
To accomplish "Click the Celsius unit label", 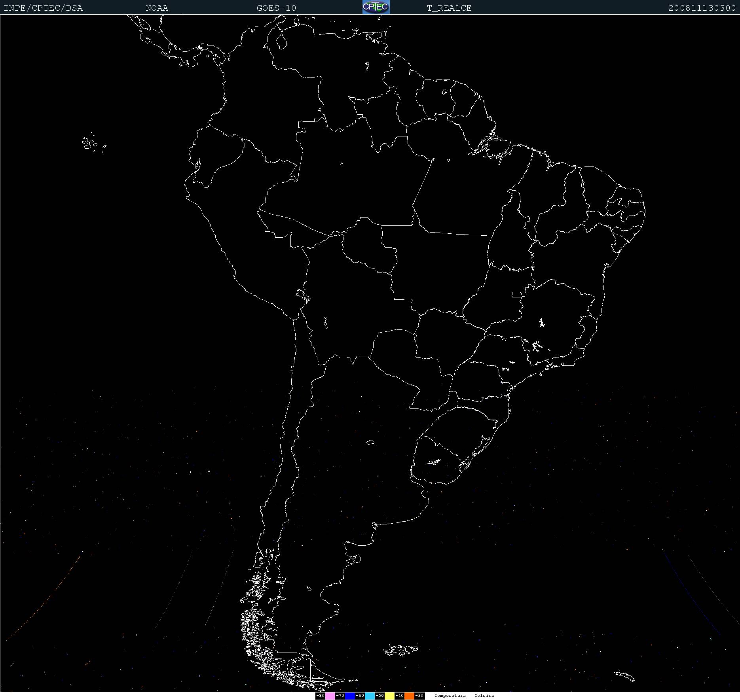I will [484, 696].
